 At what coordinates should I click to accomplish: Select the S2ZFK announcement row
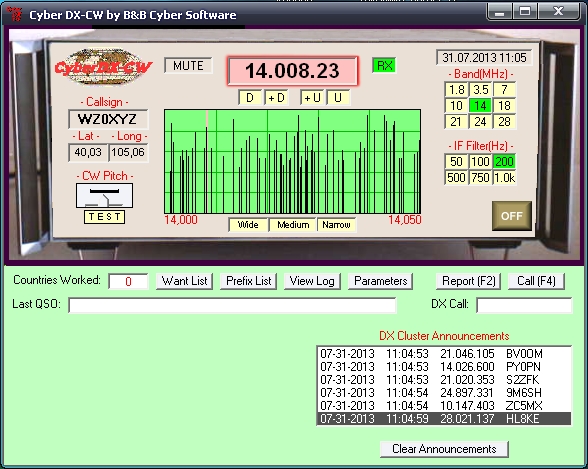444,380
